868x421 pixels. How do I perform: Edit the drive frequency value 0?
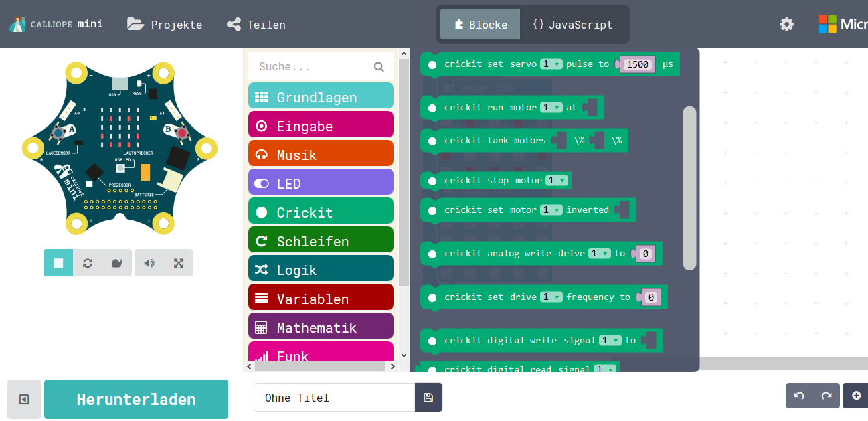click(x=650, y=297)
